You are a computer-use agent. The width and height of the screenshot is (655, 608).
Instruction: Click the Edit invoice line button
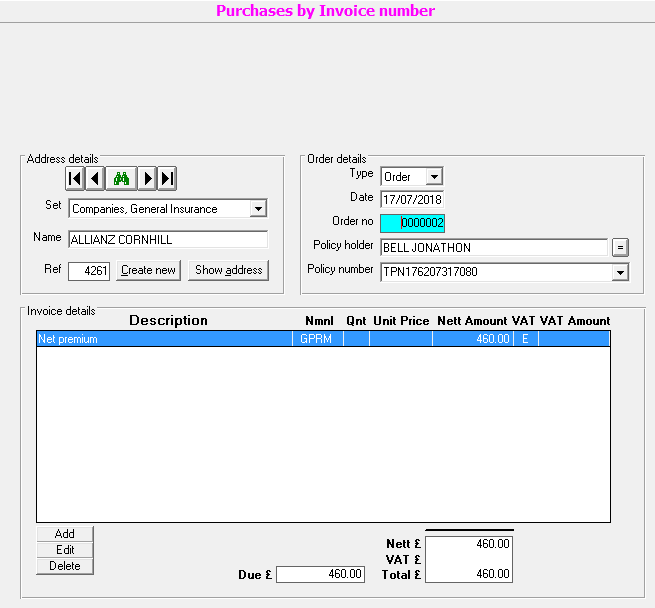65,550
